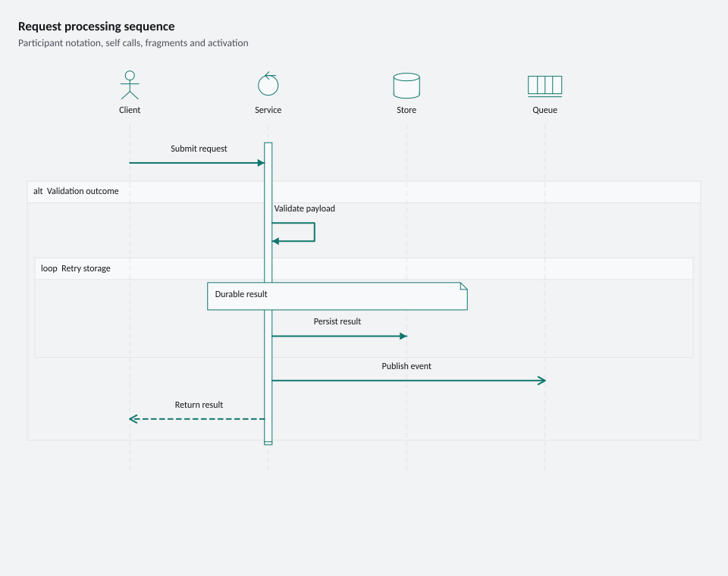Click the dashed Return result arrow
Image resolution: width=728 pixels, height=576 pixels.
click(x=196, y=419)
